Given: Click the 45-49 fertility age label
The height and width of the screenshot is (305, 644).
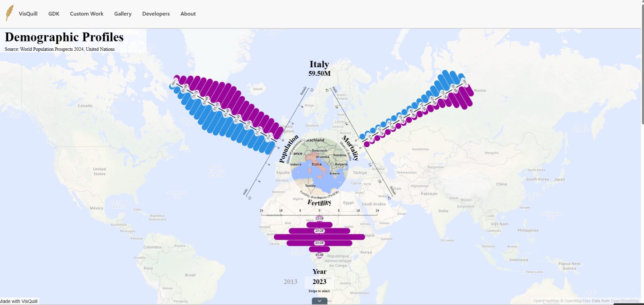Looking at the screenshot, I should tap(319, 255).
